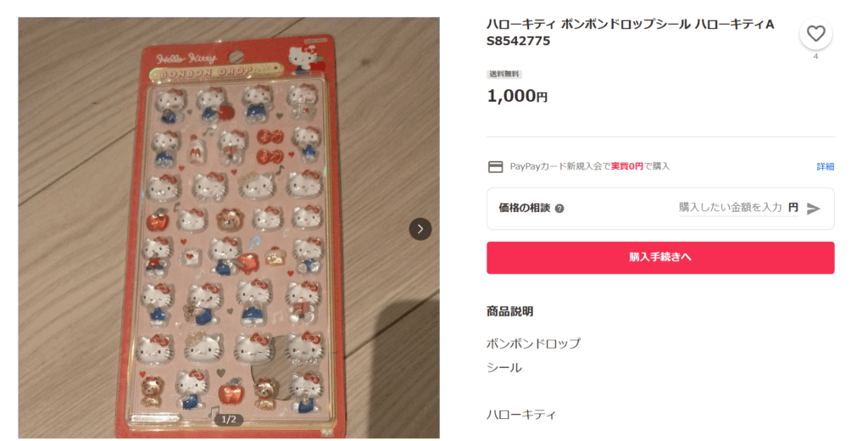Open the Hello Kitty sticker sheet photo
868x441 pixels.
pyautogui.click(x=229, y=227)
